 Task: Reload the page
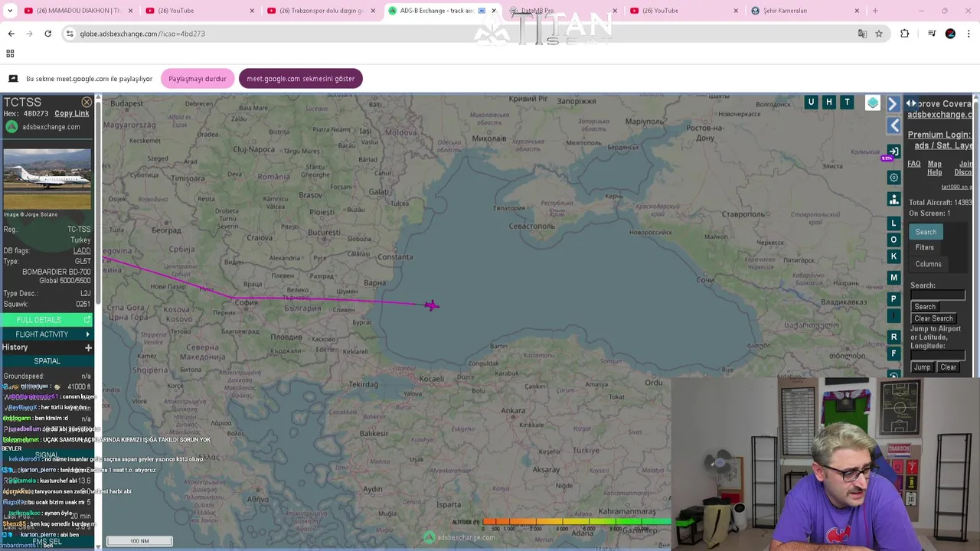pos(47,34)
